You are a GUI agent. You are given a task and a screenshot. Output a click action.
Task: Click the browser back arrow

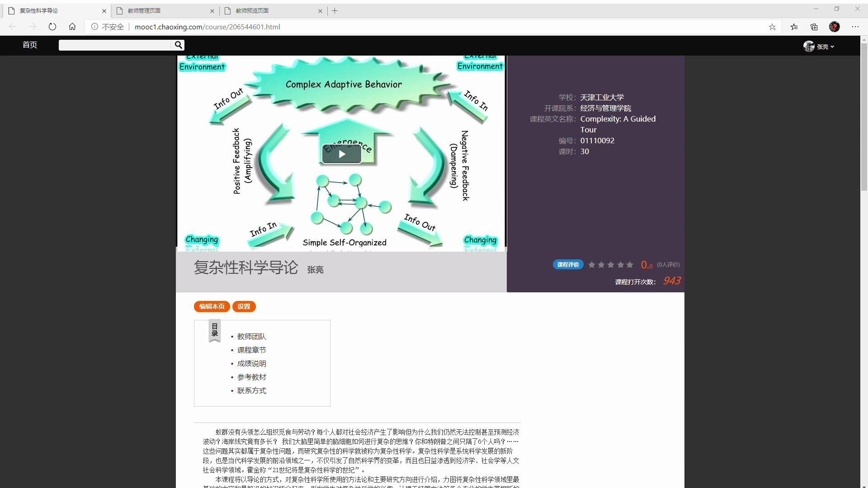[13, 27]
